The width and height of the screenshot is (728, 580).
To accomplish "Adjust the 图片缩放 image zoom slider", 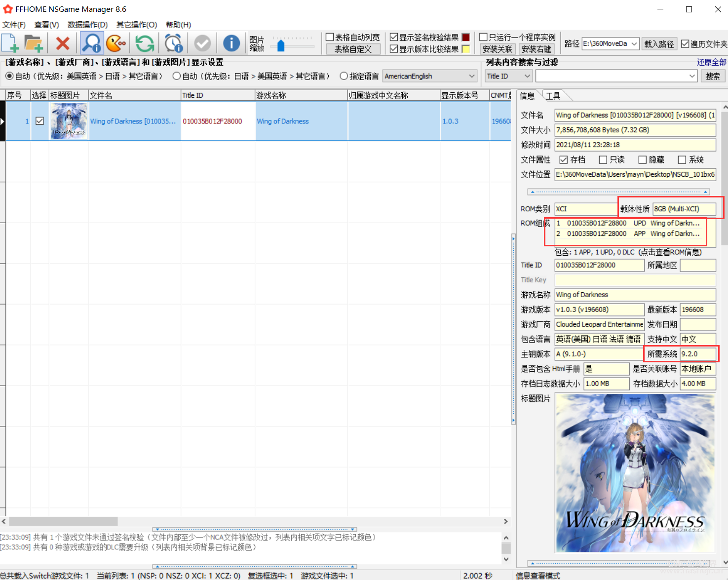I will pos(281,46).
